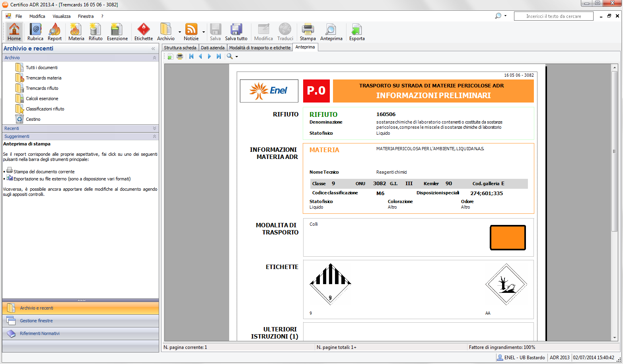
Task: Click the preview vertical scrollbar down arrow
Action: click(x=615, y=338)
